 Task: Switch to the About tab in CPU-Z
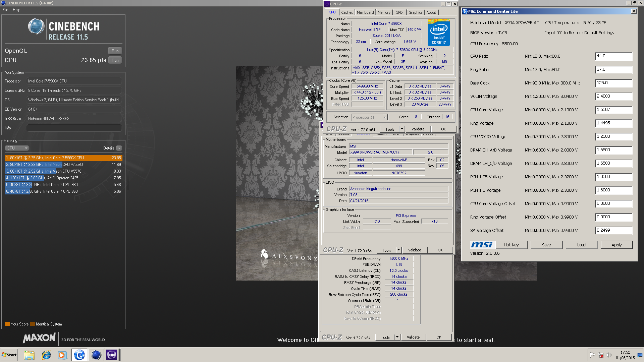[x=431, y=12]
